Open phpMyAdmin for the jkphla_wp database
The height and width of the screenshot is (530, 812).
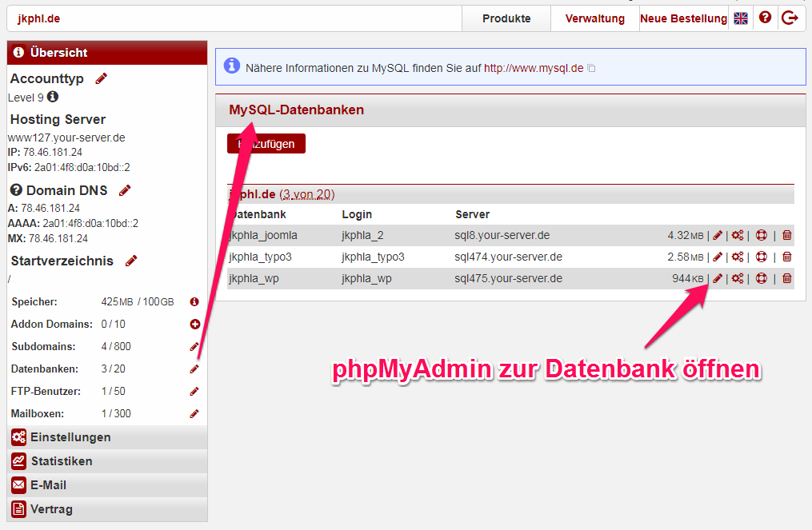pos(760,278)
